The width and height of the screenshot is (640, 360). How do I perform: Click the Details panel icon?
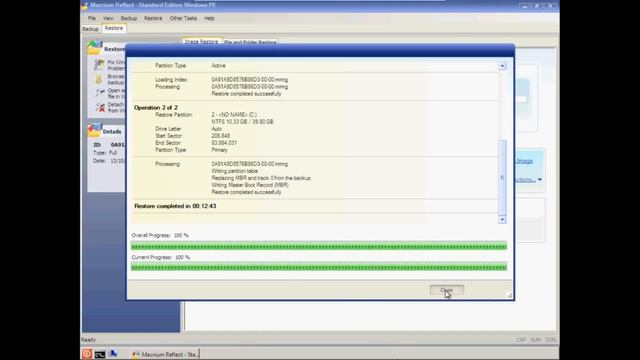[94, 131]
